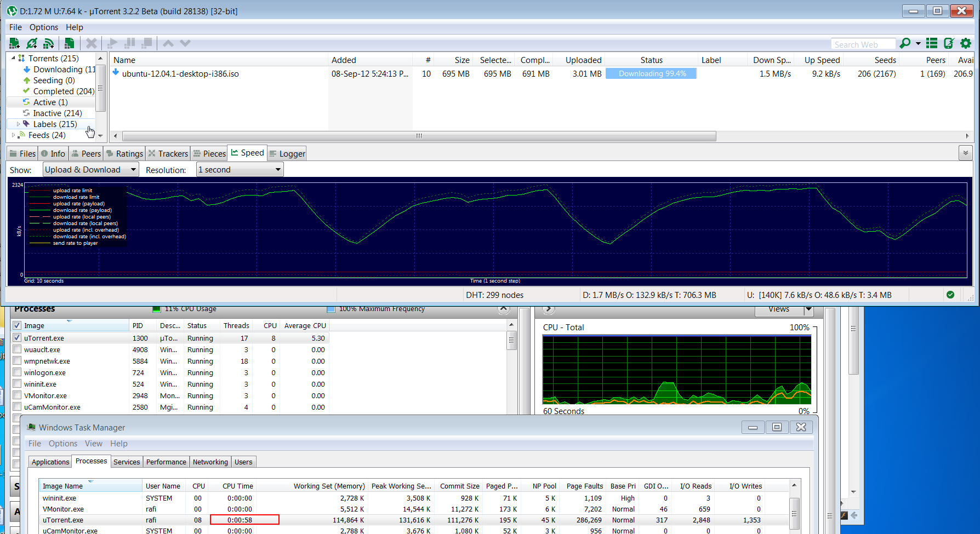Open the Performance tab in Task Manager

point(166,462)
